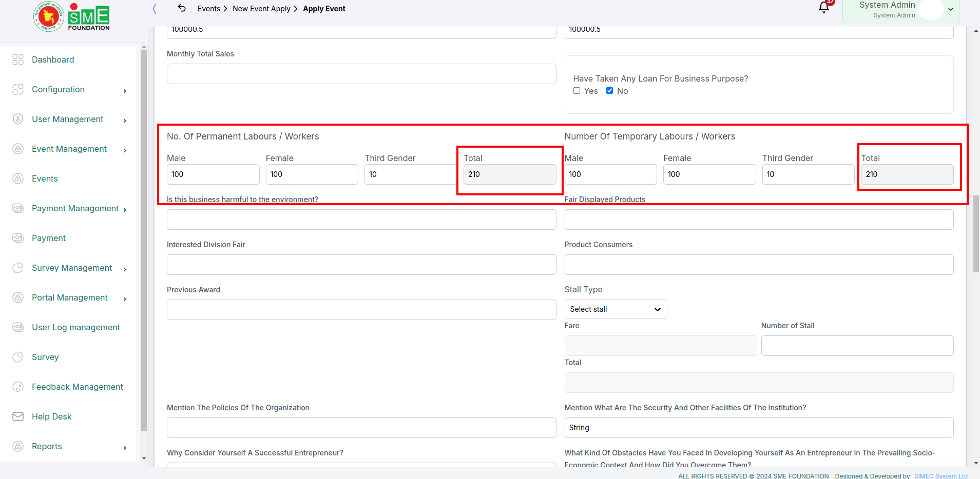Screen dimensions: 980x479
Task: Open Feedback Management menu item
Action: click(78, 387)
